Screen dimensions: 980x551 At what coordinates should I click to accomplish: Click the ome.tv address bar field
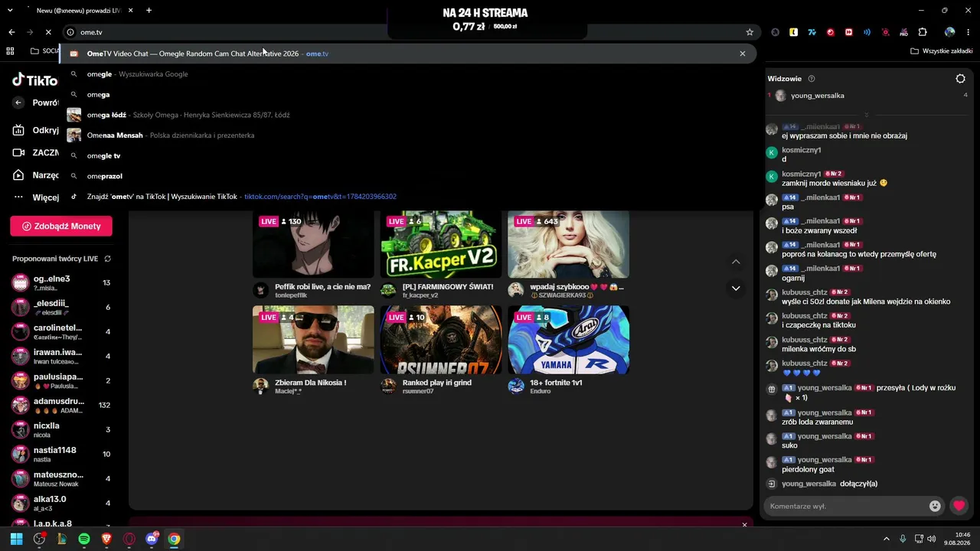tap(410, 32)
